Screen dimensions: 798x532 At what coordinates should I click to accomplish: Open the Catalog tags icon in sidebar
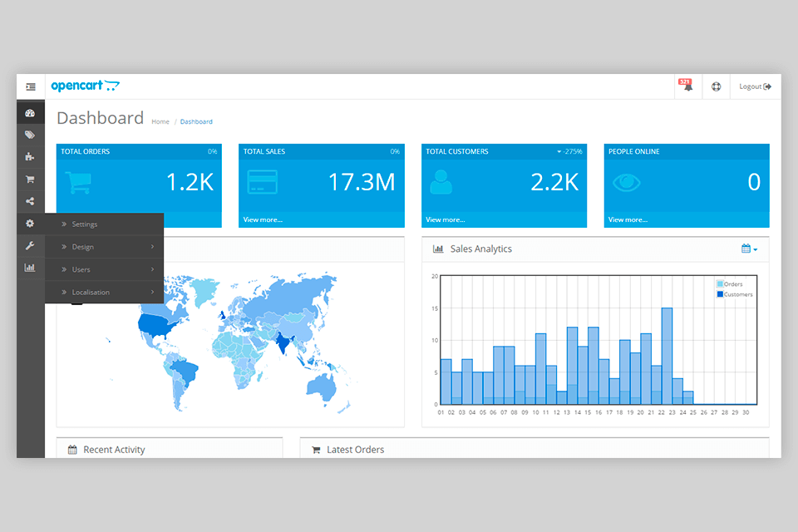[x=30, y=135]
